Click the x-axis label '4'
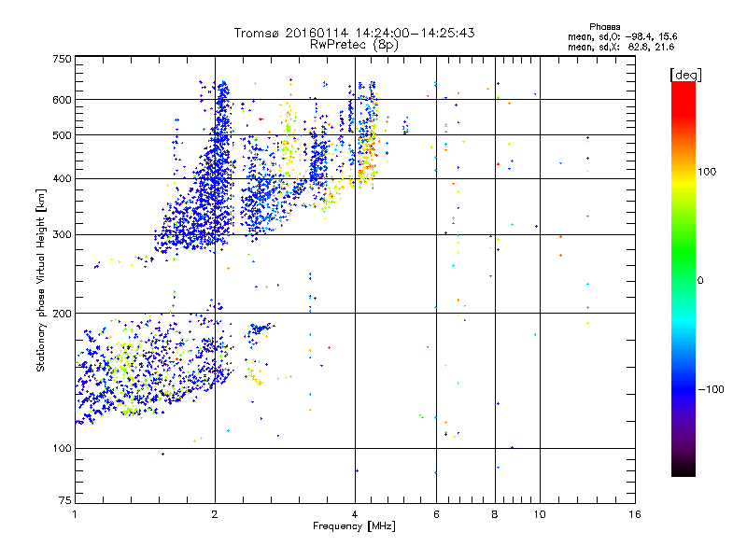Image resolution: width=747 pixels, height=560 pixels. tap(355, 514)
